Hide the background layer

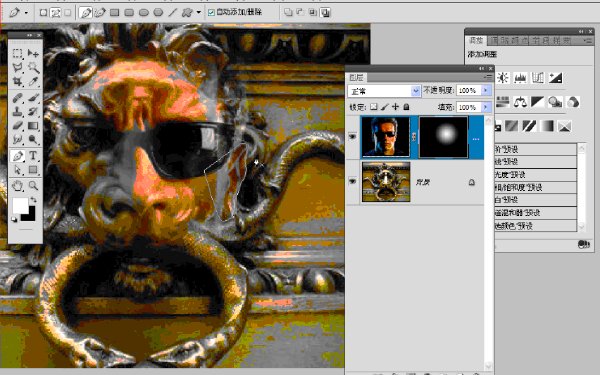(352, 181)
